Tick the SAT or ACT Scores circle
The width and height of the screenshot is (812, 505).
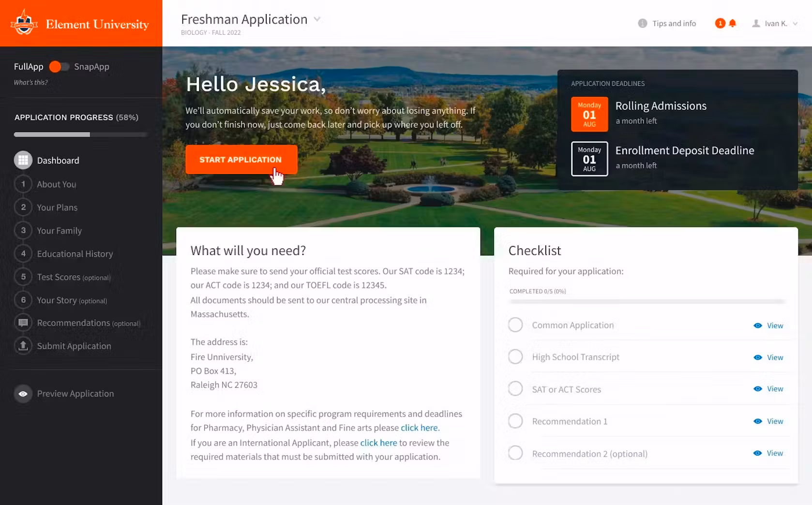(515, 389)
